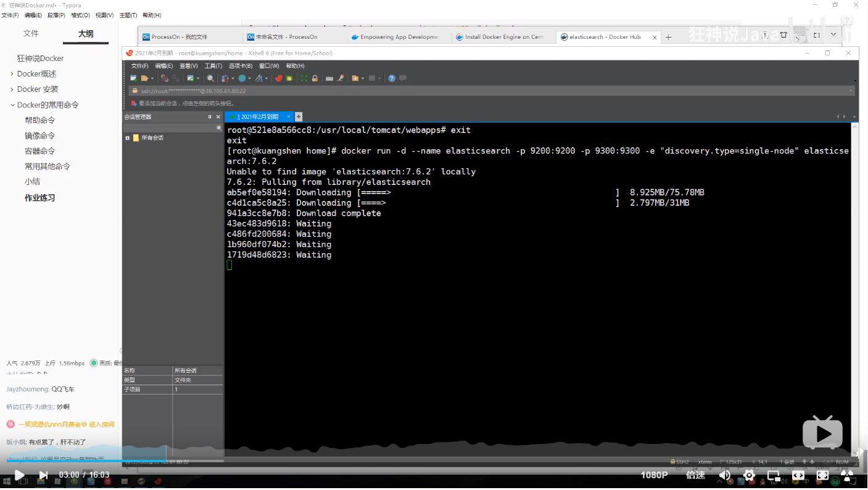
Task: Expand the 所有会话 tree node
Action: pyautogui.click(x=128, y=138)
